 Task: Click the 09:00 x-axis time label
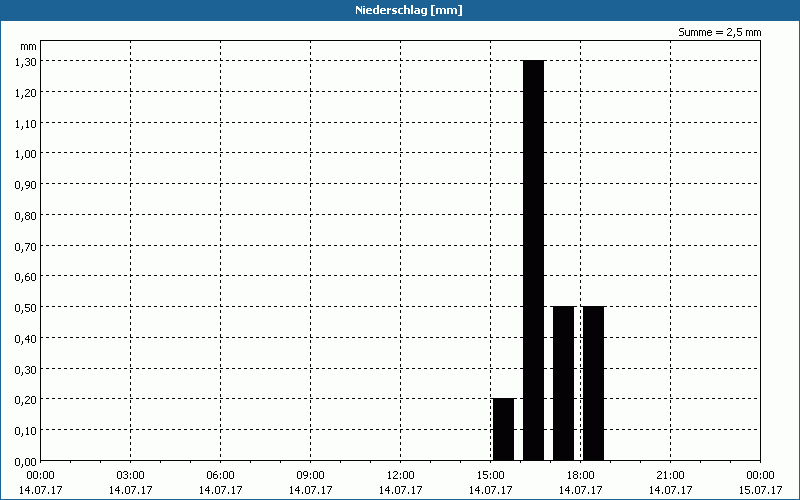point(311,476)
